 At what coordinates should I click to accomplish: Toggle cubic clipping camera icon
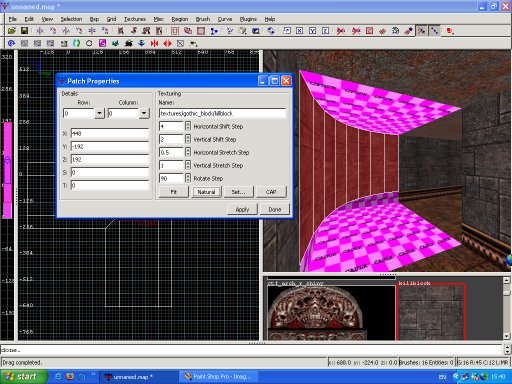tap(255, 31)
